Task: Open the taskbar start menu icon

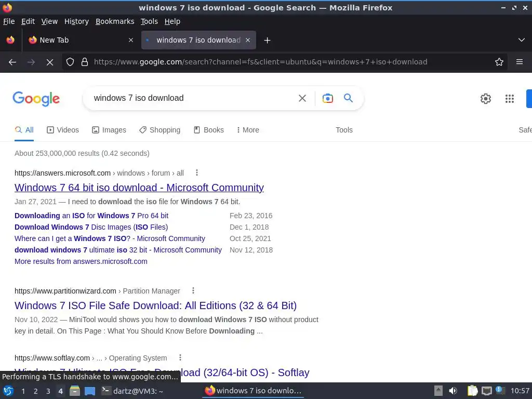Action: [8, 391]
